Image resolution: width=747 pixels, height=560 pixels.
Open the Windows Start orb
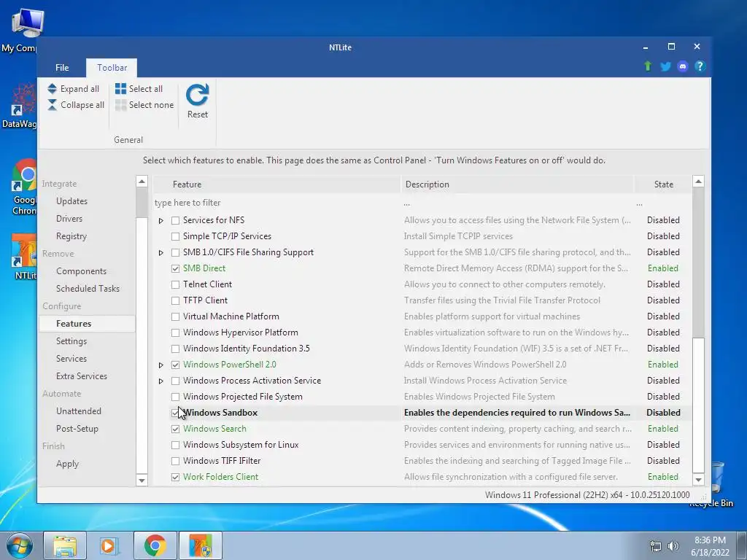pos(20,545)
